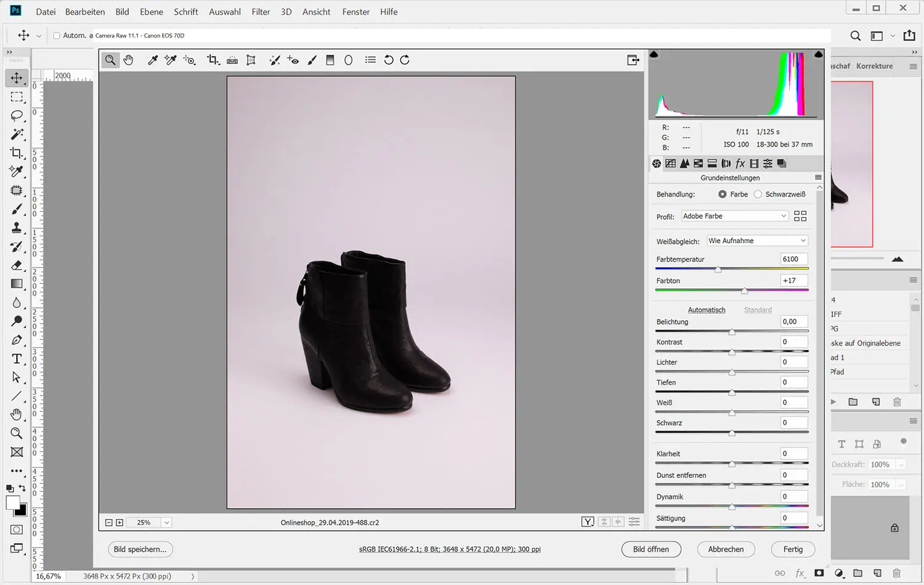The image size is (924, 585).
Task: Open the Filter menu
Action: [x=261, y=12]
